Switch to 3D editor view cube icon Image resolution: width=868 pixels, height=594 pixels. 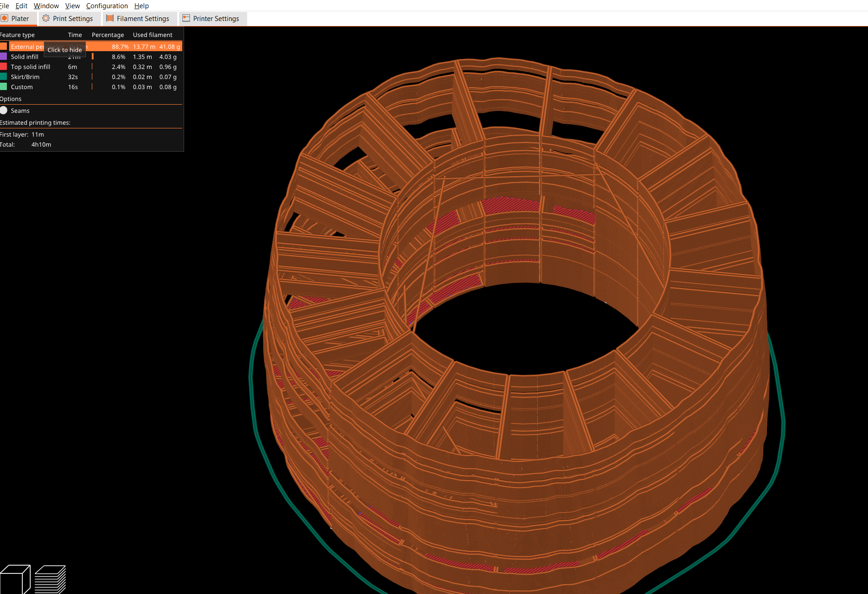tap(15, 579)
